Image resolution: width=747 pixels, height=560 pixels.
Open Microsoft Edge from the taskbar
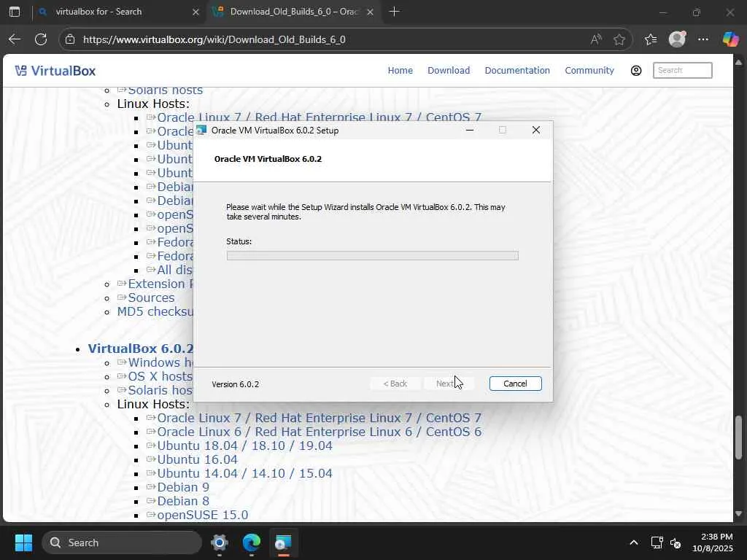(x=251, y=542)
